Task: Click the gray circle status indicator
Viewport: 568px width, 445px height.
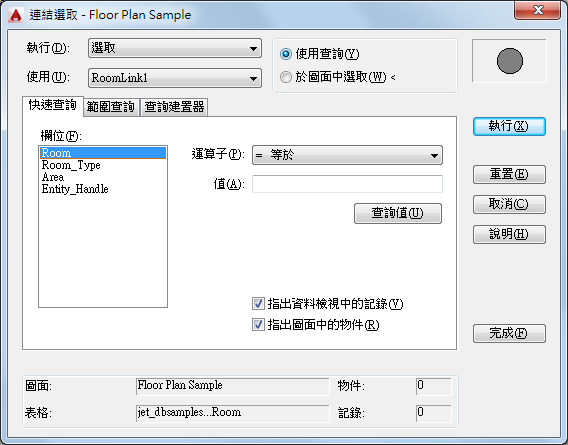Action: click(x=510, y=61)
